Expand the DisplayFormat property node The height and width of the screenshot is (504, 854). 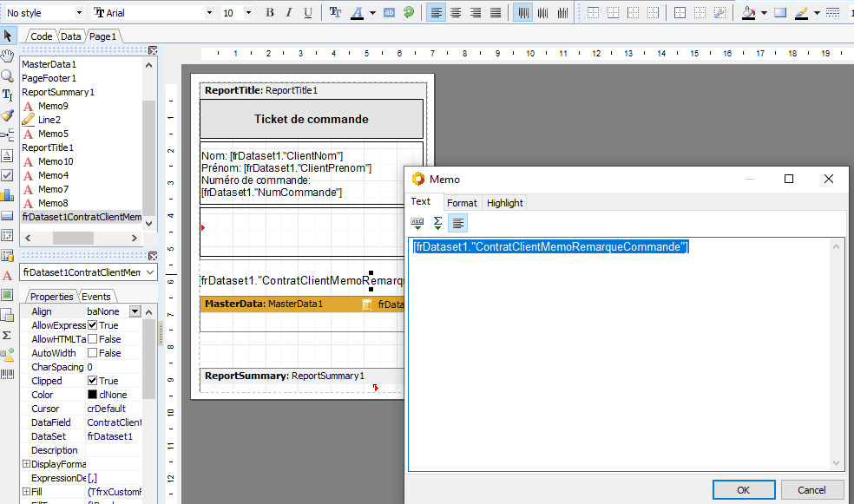pyautogui.click(x=25, y=464)
